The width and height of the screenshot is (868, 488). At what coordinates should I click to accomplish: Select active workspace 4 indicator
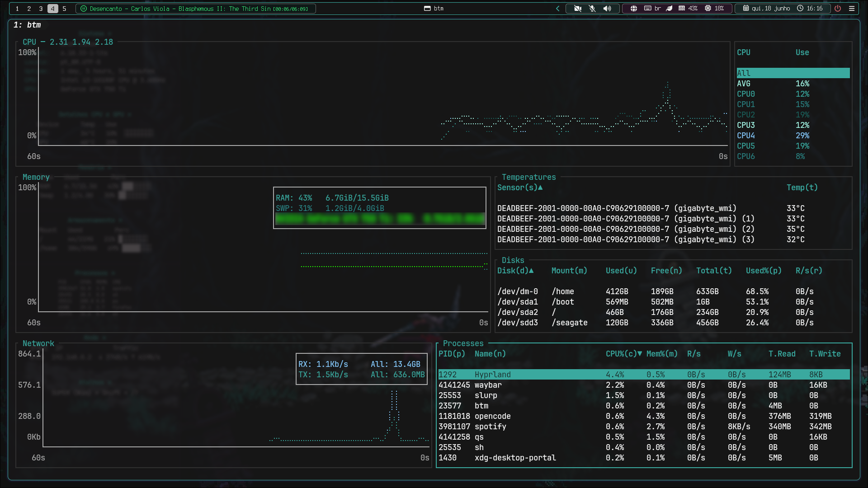click(x=52, y=9)
